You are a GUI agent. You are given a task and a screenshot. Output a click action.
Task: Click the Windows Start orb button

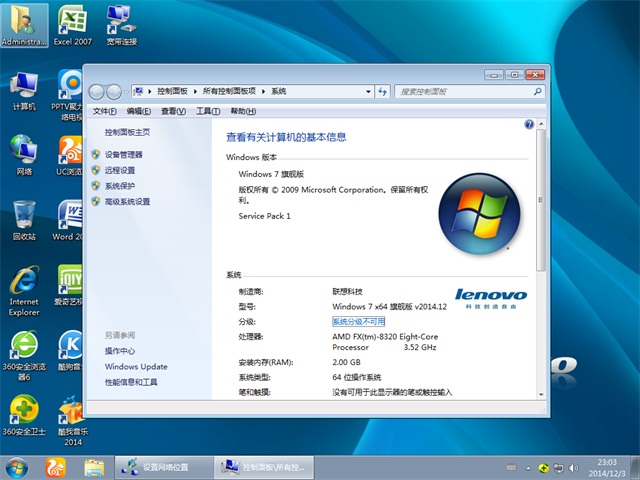[17, 467]
